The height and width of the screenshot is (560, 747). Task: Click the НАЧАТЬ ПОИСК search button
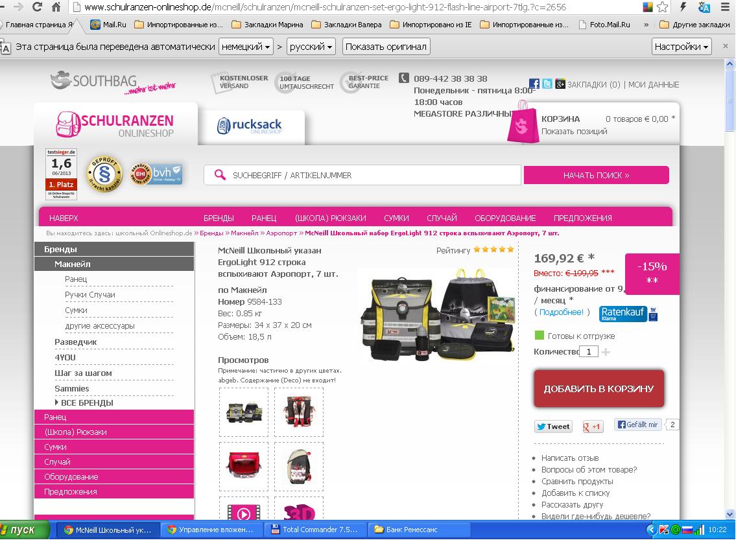click(597, 175)
